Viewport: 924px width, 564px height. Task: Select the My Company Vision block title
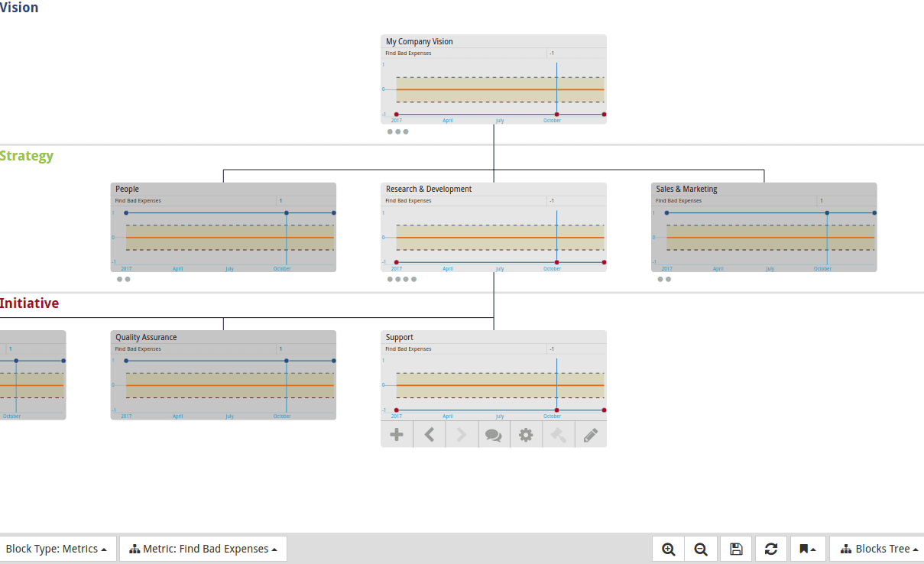420,41
